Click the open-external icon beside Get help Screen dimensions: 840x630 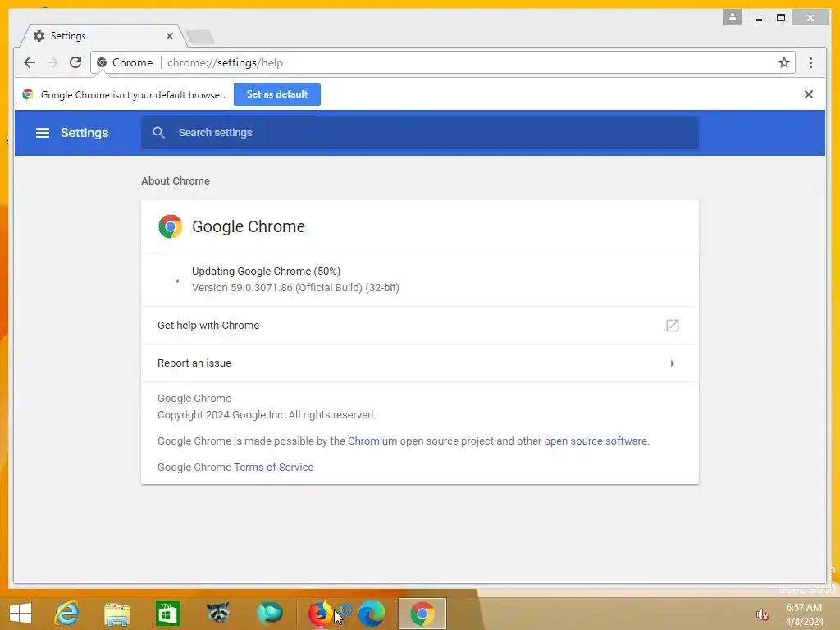(x=673, y=325)
